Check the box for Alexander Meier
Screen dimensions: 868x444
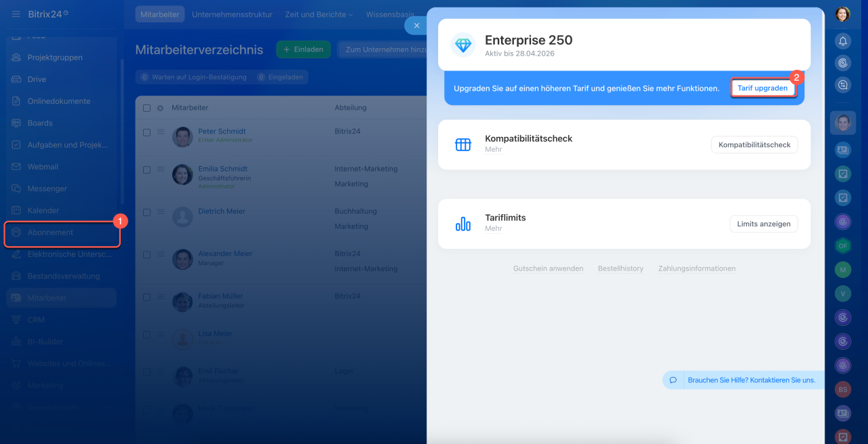[147, 255]
